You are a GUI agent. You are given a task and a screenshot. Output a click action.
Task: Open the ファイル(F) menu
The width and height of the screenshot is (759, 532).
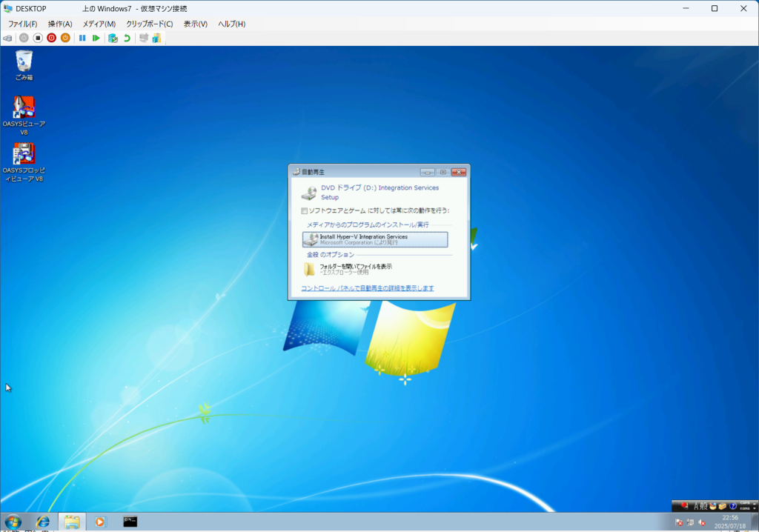(x=22, y=24)
